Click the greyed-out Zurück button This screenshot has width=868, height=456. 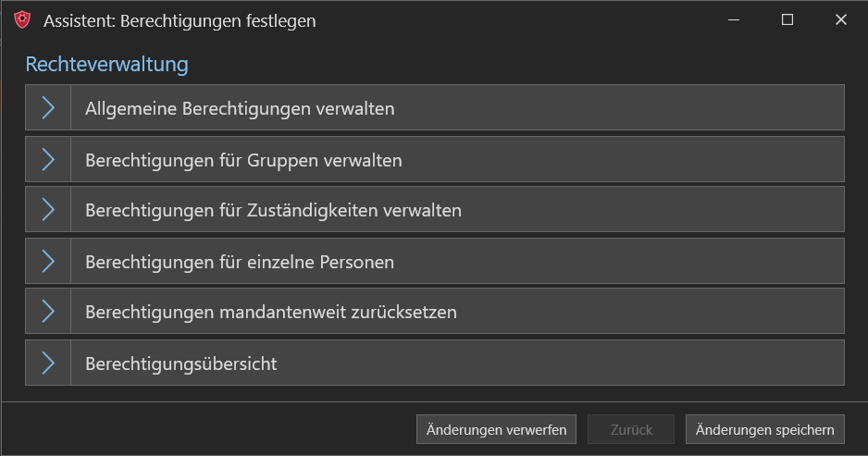click(631, 429)
